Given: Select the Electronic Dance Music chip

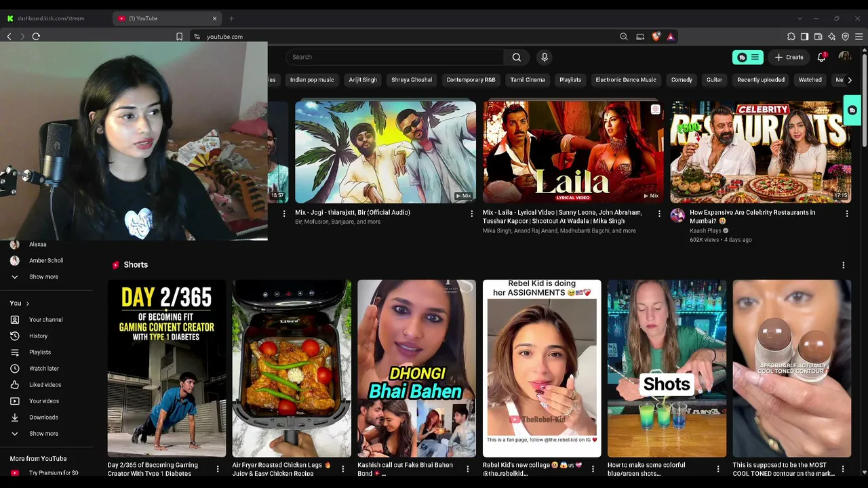Looking at the screenshot, I should (x=626, y=80).
